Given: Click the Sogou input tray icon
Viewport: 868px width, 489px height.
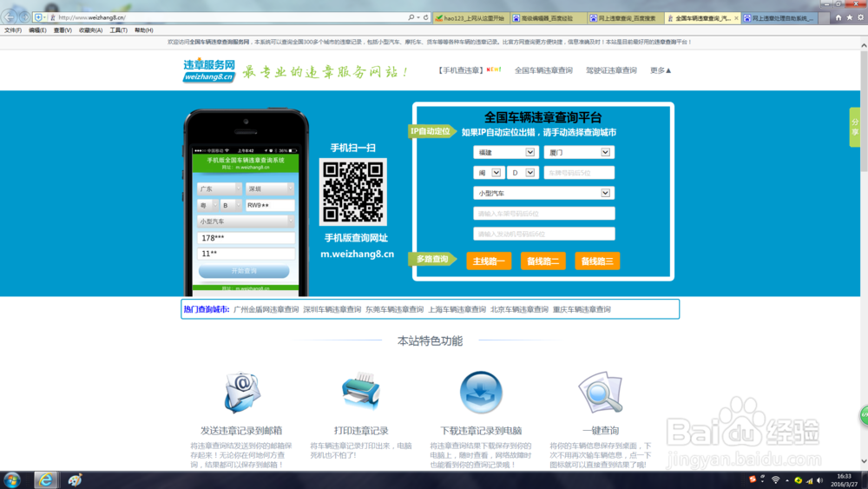Looking at the screenshot, I should pyautogui.click(x=753, y=479).
